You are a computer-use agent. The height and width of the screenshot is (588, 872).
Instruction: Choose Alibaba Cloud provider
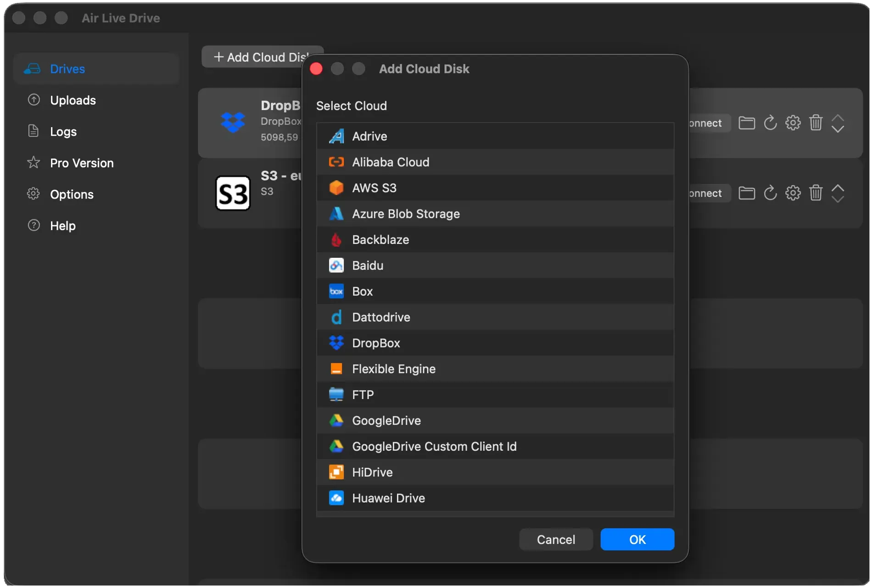[495, 162]
